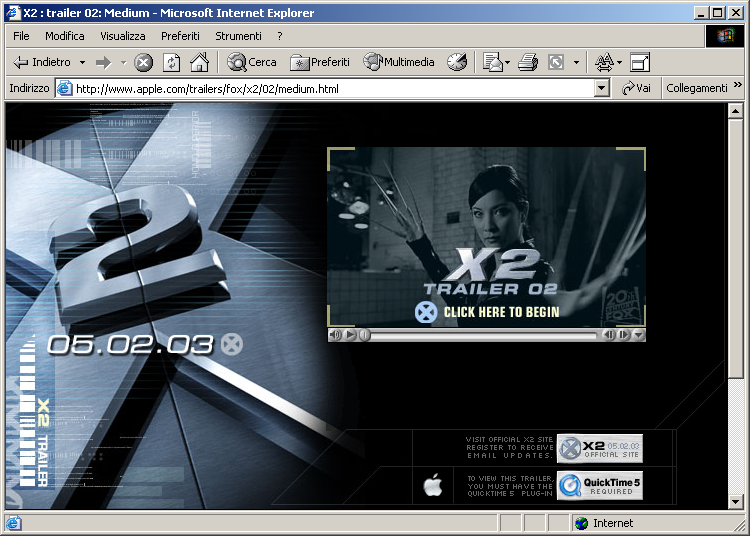The height and width of the screenshot is (536, 750).
Task: Click the text size icon
Action: pyautogui.click(x=604, y=63)
